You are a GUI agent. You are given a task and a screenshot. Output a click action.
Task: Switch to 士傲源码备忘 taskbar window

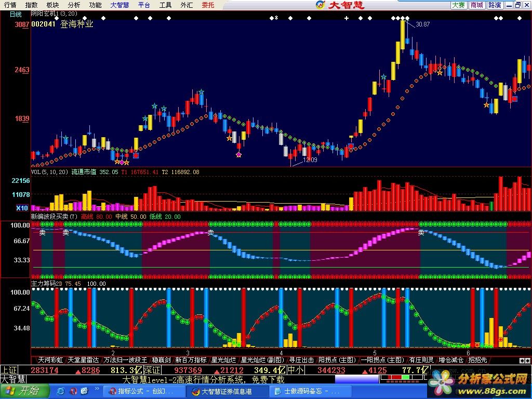coord(311,391)
